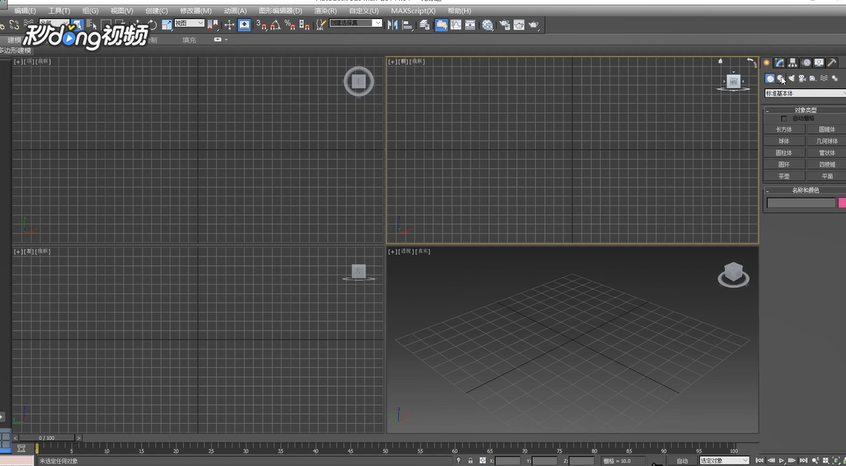Open the 帮助(H) menu

pos(459,11)
